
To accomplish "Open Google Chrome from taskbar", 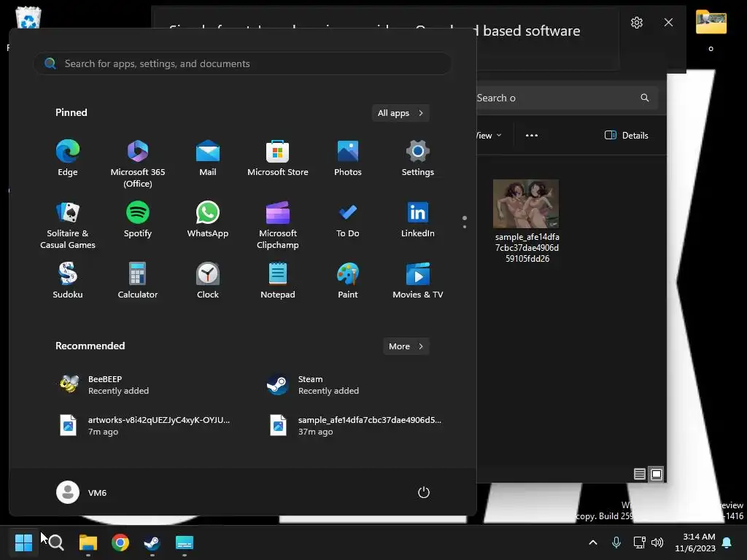I will [120, 542].
